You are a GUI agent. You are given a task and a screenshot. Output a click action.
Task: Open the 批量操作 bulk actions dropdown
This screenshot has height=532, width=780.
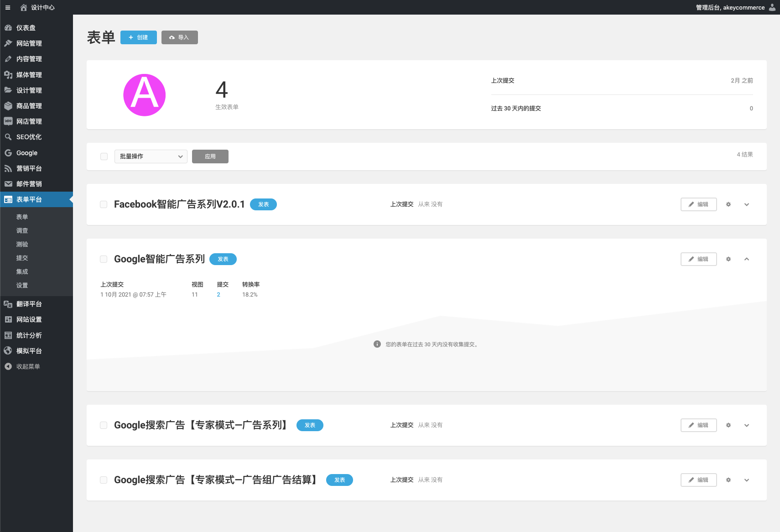point(151,156)
